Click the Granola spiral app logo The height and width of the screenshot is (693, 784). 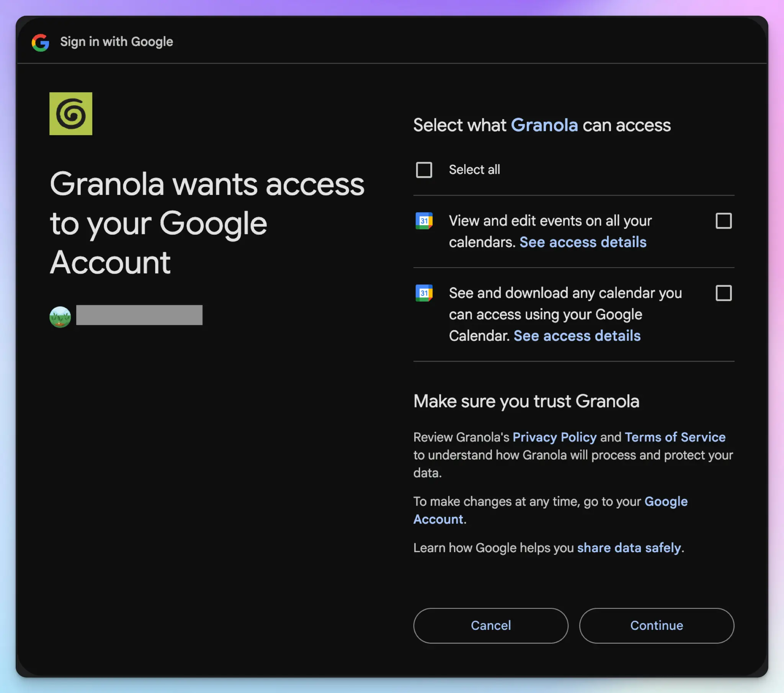(x=71, y=114)
